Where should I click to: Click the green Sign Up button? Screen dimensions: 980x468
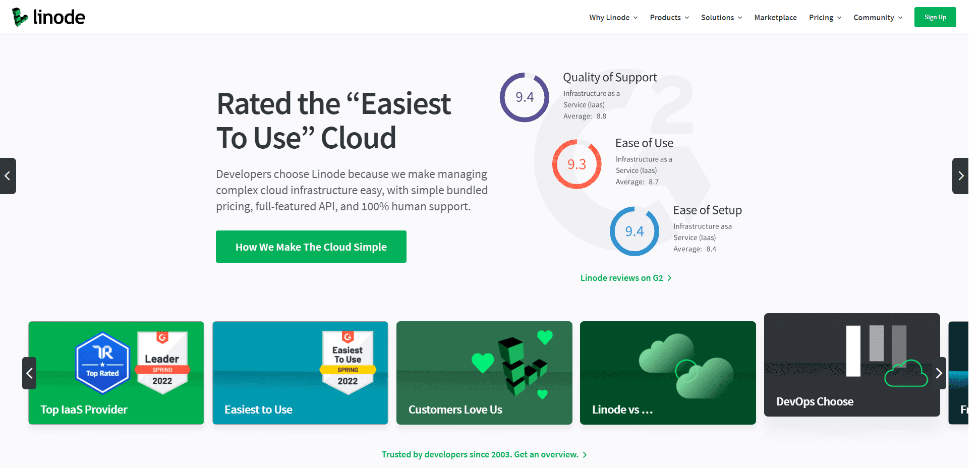(935, 17)
